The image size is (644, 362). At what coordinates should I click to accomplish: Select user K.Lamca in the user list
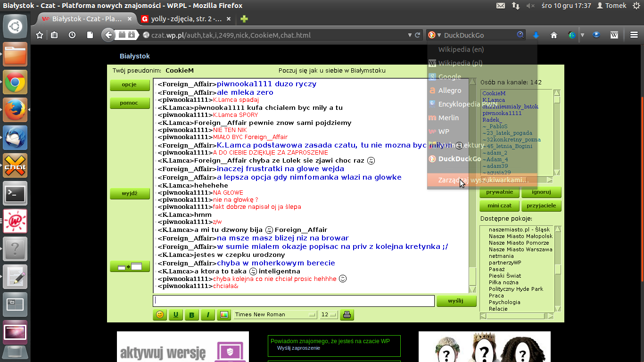tap(494, 100)
